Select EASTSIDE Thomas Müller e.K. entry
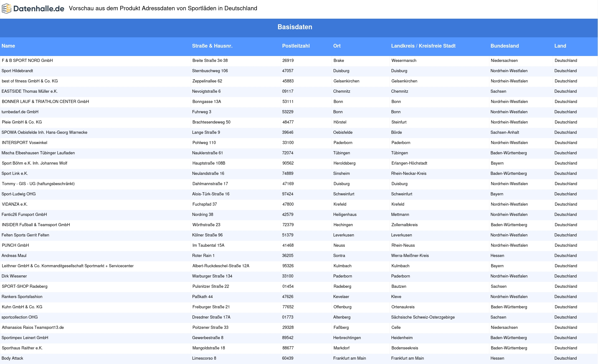Viewport: 598px width, 364px height. (x=30, y=91)
